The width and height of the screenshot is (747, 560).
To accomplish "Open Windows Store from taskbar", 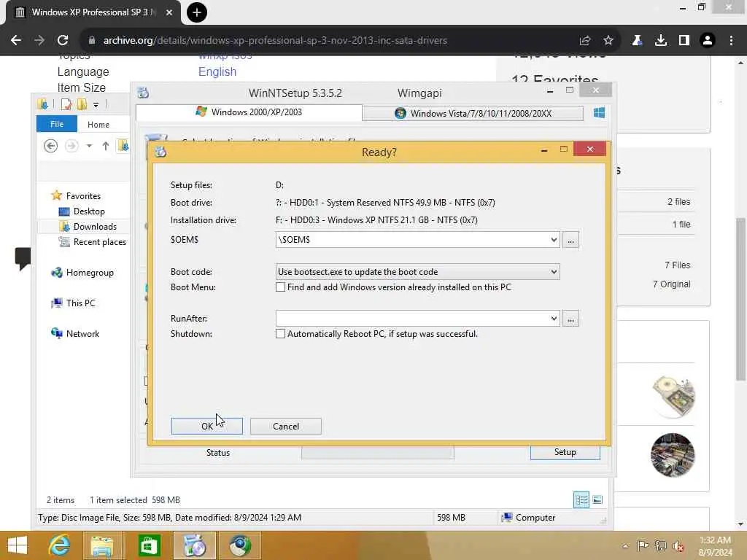I will point(149,545).
